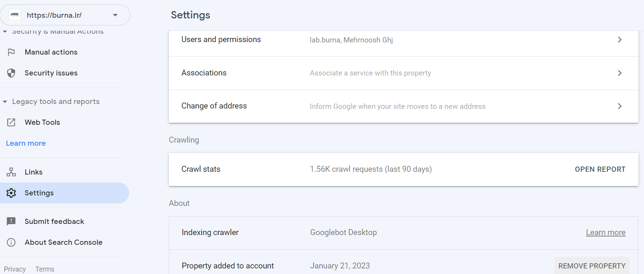Follow the Indexing crawler Learn more link
The height and width of the screenshot is (274, 644).
click(605, 232)
